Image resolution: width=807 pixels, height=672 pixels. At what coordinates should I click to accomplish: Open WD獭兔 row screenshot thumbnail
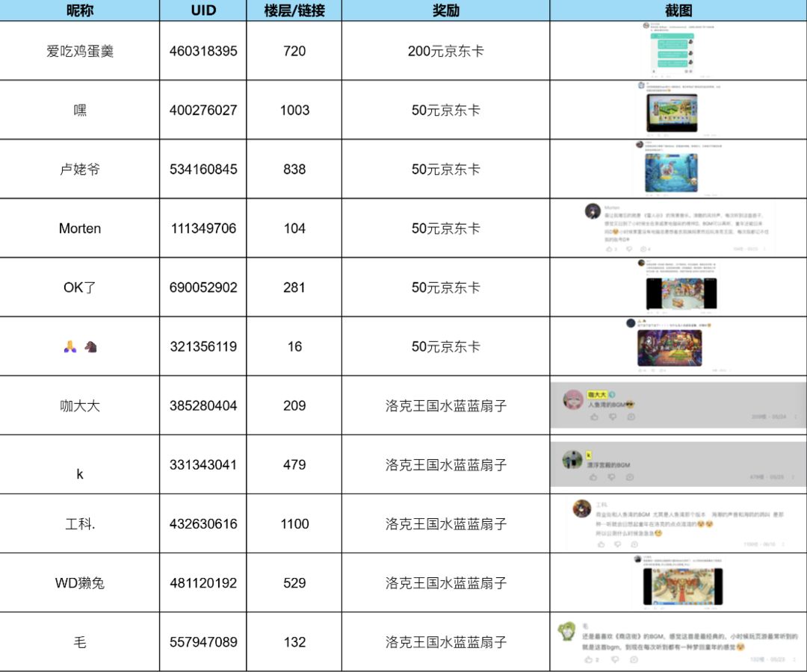[x=682, y=587]
